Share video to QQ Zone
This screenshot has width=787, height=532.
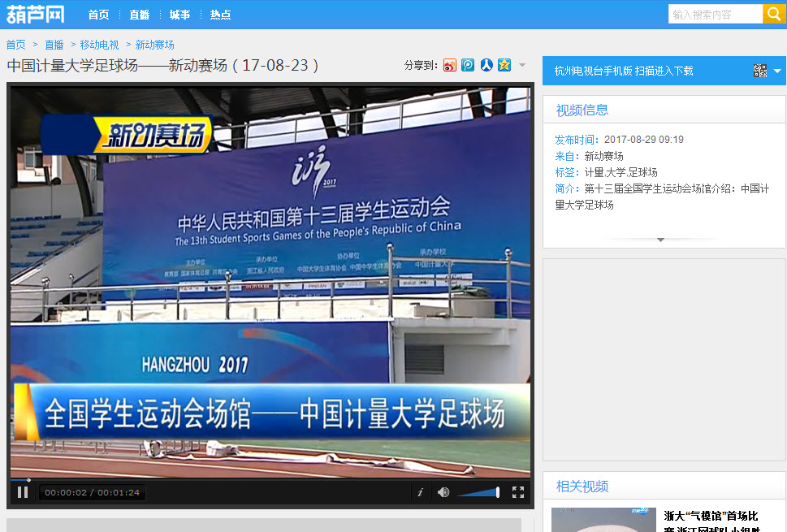pos(504,66)
